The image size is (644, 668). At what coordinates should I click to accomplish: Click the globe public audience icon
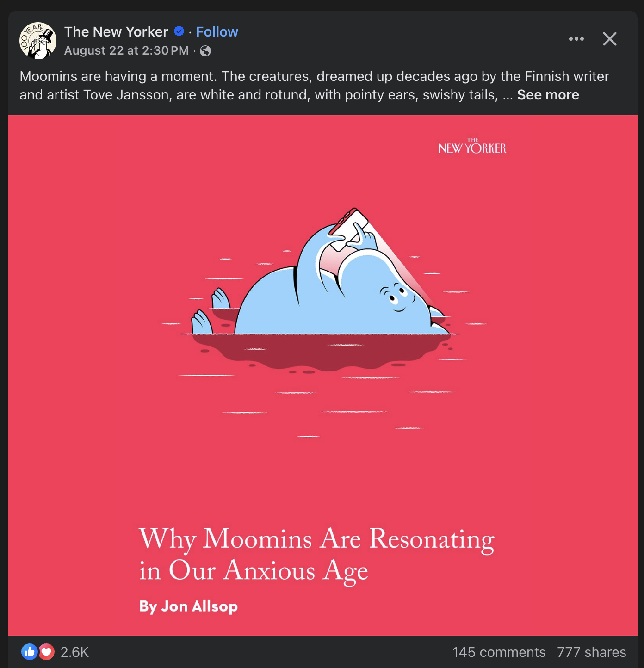pyautogui.click(x=205, y=51)
